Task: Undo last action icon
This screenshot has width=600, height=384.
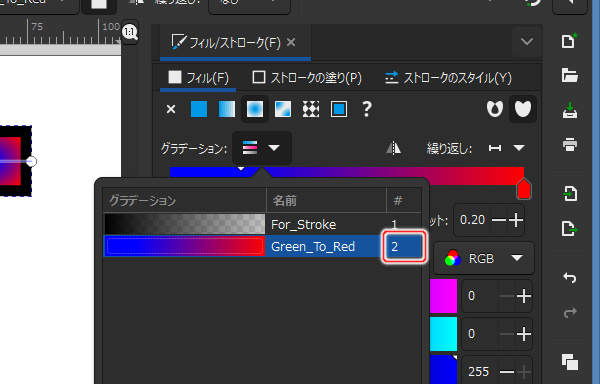Action: (570, 278)
